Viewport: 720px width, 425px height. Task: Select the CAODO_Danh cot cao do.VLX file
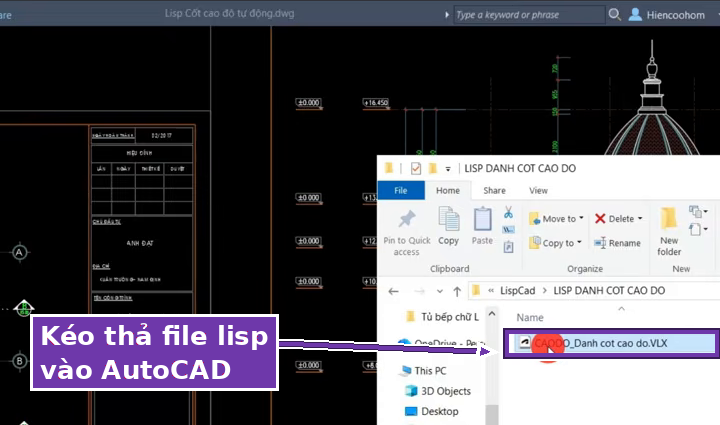click(x=612, y=343)
